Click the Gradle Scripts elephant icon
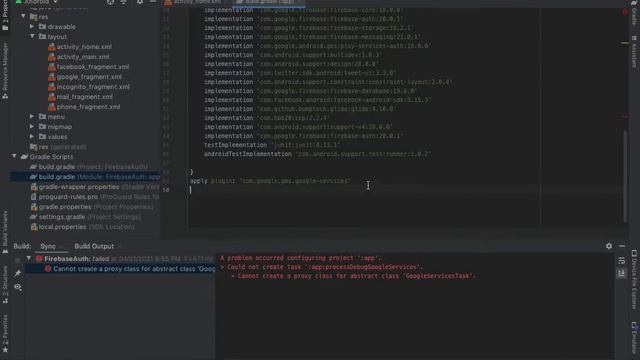The image size is (640, 360). coord(24,156)
